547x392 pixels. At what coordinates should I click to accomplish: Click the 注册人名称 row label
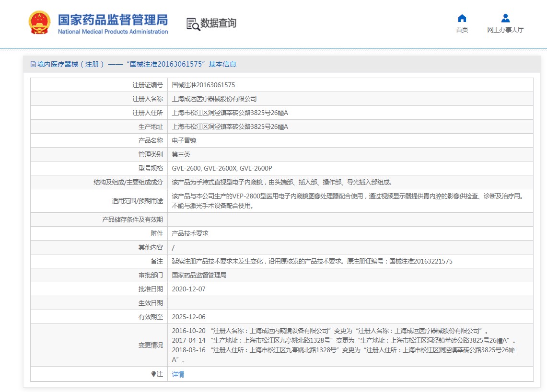[148, 99]
